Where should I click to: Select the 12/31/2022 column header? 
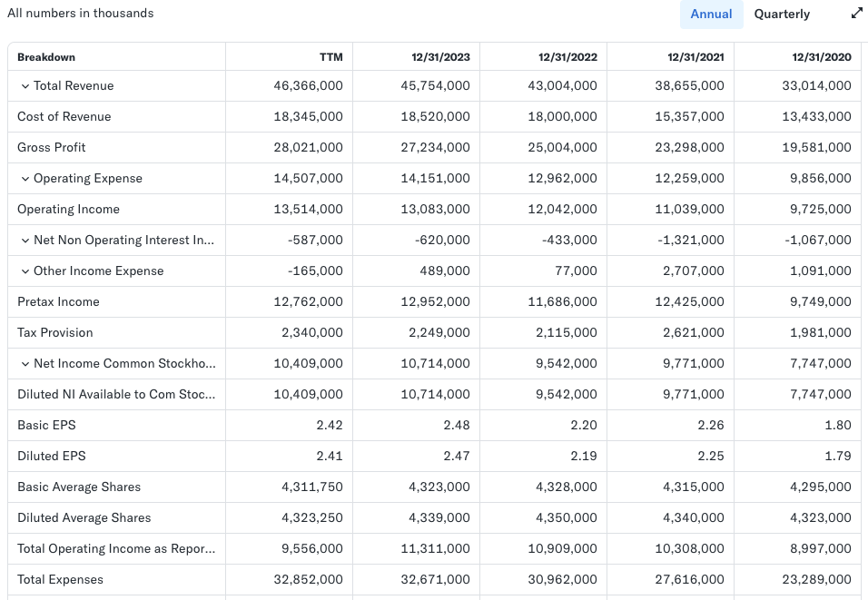coord(568,57)
